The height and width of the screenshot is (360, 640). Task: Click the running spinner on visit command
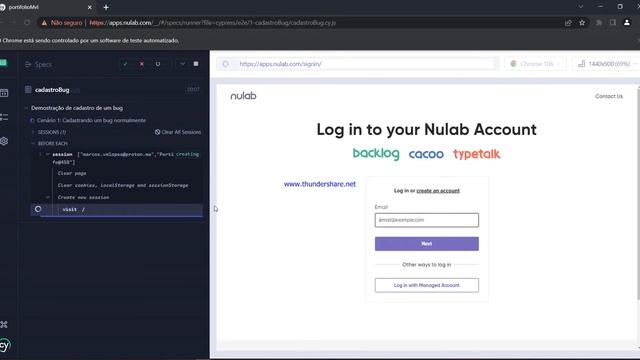(38, 209)
